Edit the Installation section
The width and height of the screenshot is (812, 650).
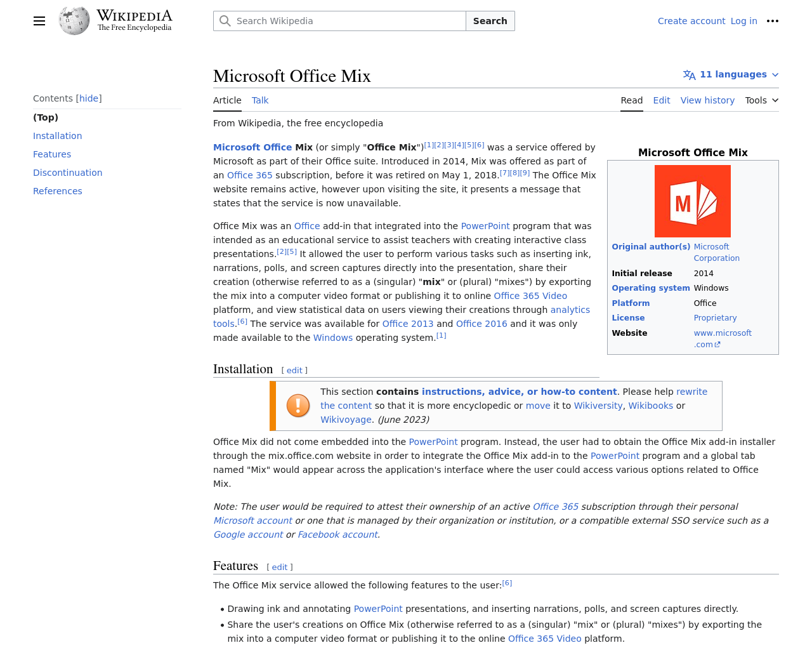click(294, 370)
